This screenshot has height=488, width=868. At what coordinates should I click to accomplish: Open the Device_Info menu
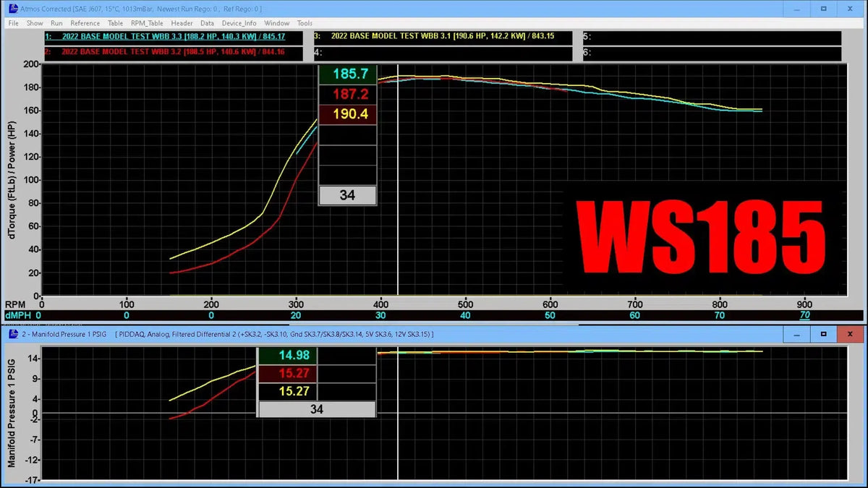[x=238, y=23]
